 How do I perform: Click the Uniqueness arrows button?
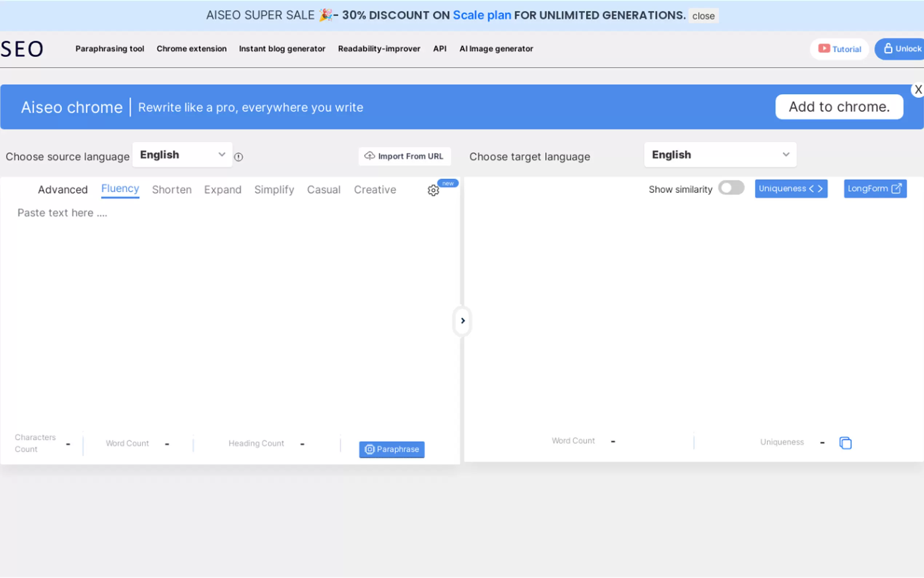coord(791,189)
